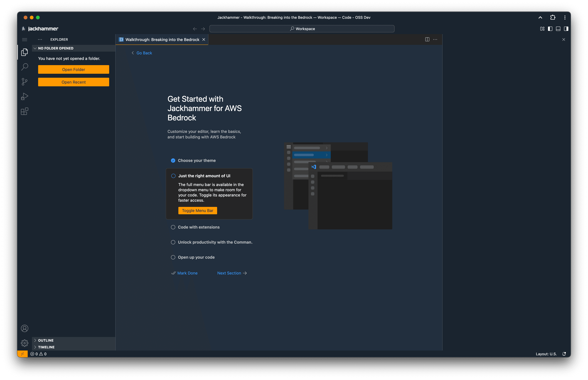The height and width of the screenshot is (380, 588).
Task: Uncheck the Choose your theme step
Action: (173, 161)
